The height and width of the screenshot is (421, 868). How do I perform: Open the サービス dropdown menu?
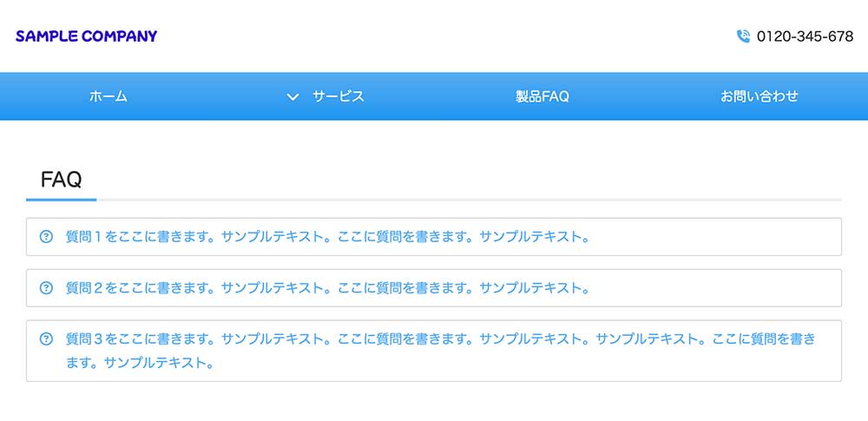325,96
